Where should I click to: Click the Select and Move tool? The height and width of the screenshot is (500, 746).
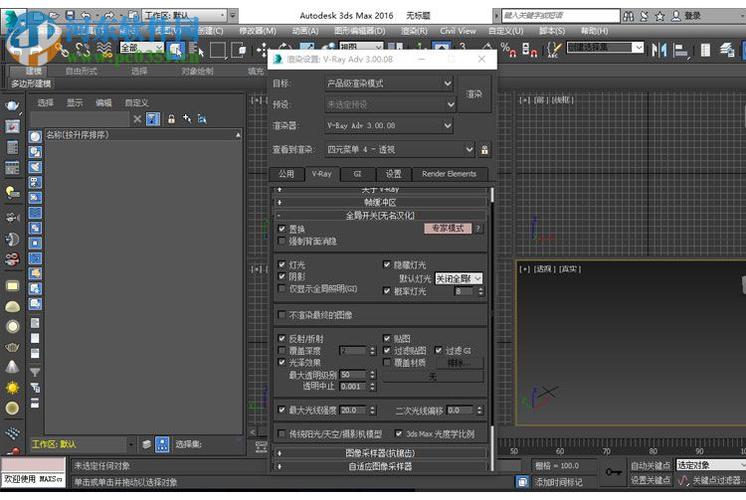click(x=262, y=49)
